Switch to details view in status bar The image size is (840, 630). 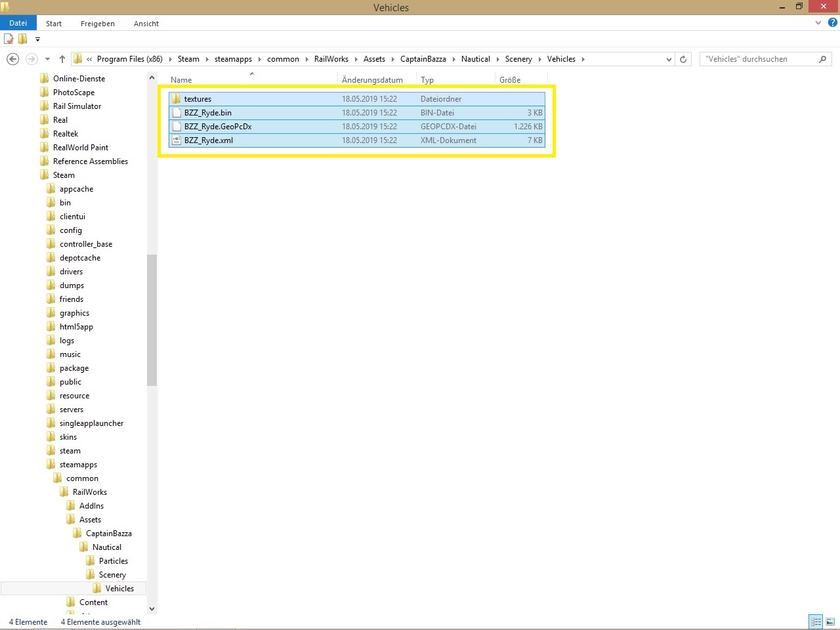point(816,621)
